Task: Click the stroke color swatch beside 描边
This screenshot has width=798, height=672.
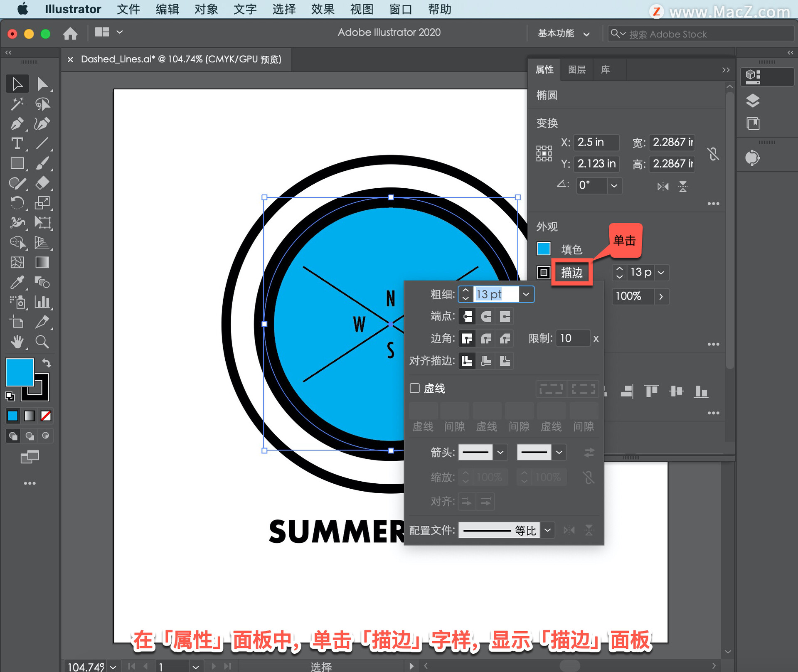Action: [544, 272]
